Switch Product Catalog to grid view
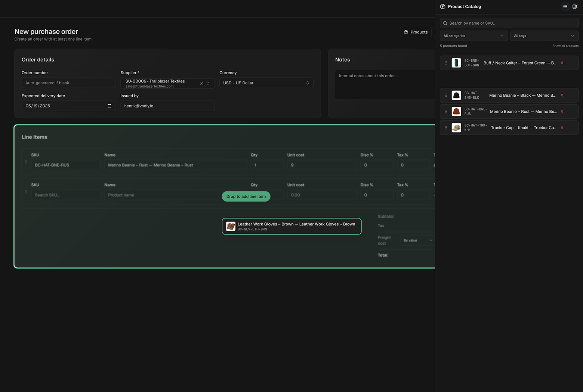Screen dimensions: 583x392 [x=575, y=7]
